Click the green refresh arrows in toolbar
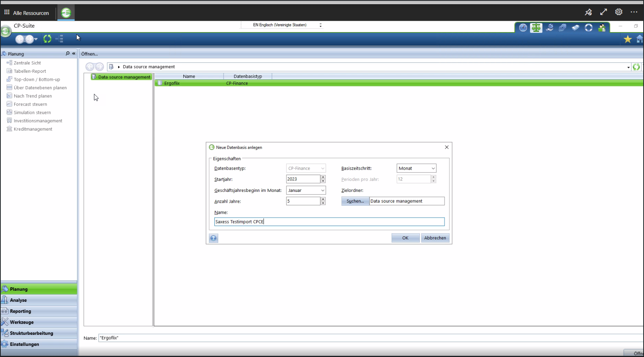The image size is (644, 357). point(47,39)
